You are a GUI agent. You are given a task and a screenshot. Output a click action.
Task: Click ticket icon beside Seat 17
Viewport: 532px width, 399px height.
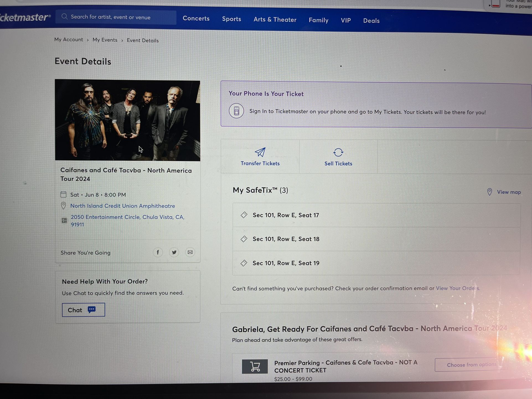click(x=244, y=215)
